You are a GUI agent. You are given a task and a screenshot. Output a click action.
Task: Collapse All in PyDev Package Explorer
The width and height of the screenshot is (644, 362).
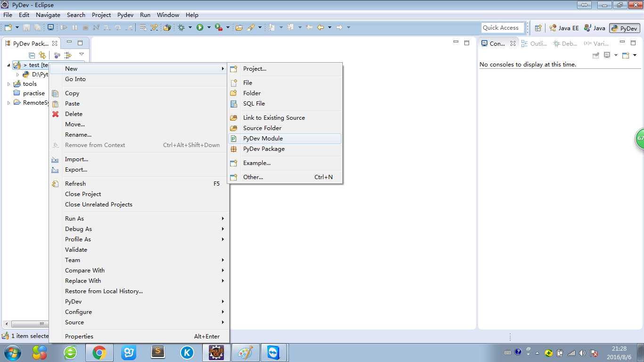click(x=32, y=55)
